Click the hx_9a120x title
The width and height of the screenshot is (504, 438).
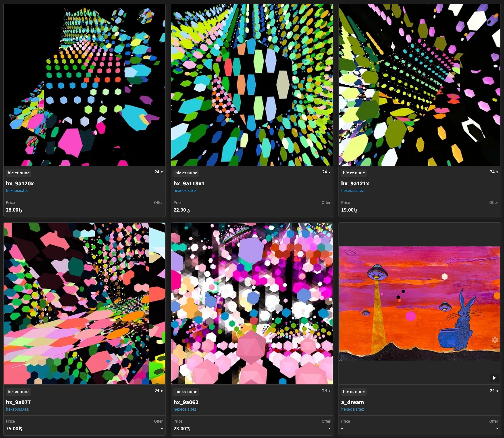(x=20, y=183)
